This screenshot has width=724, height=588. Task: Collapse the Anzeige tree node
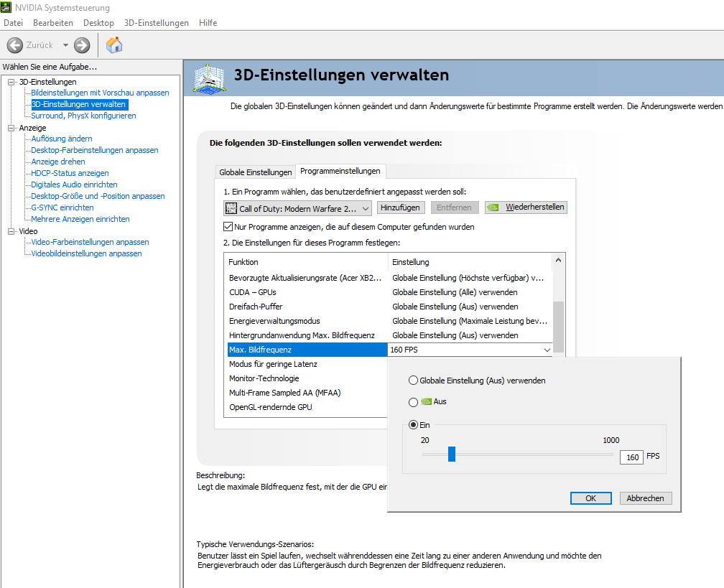(x=11, y=129)
